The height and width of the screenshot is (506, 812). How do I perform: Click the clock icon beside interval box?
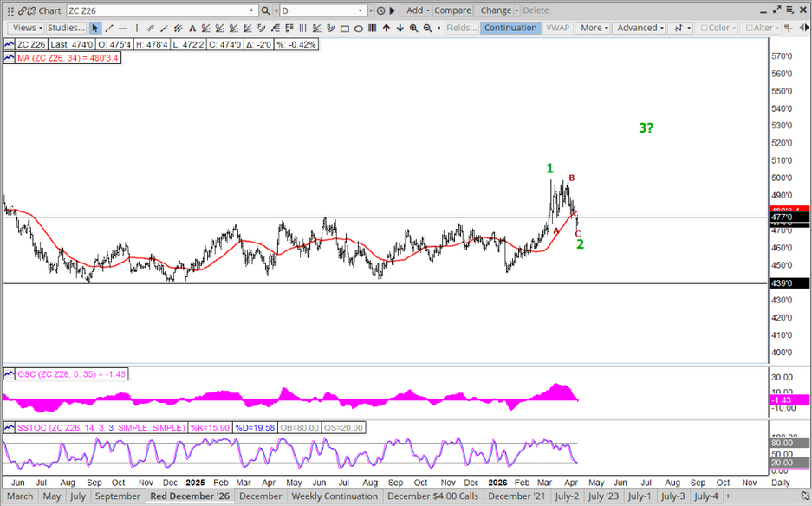(381, 10)
